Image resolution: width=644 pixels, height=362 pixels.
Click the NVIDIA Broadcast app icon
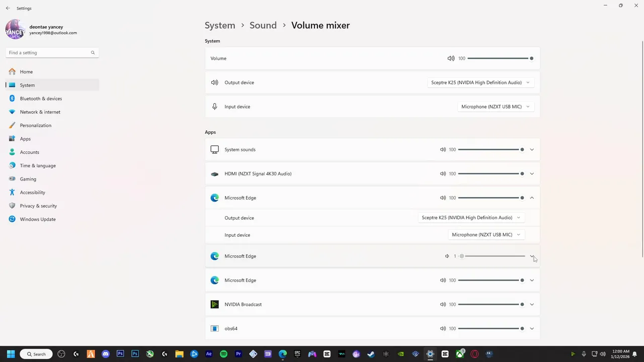click(x=215, y=304)
